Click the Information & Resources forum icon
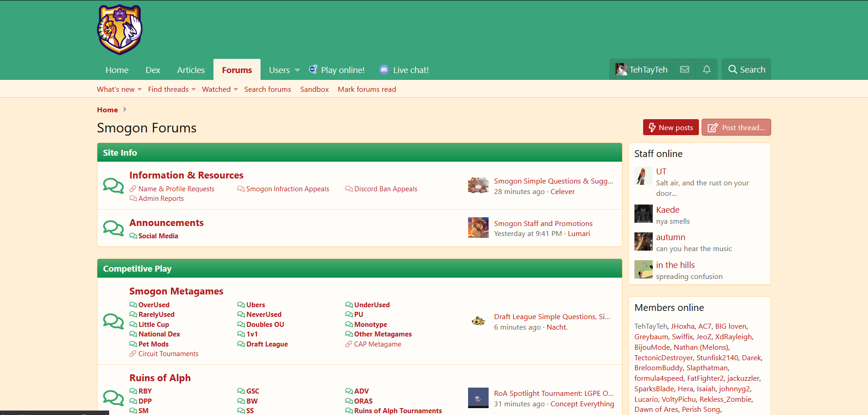 tap(113, 185)
